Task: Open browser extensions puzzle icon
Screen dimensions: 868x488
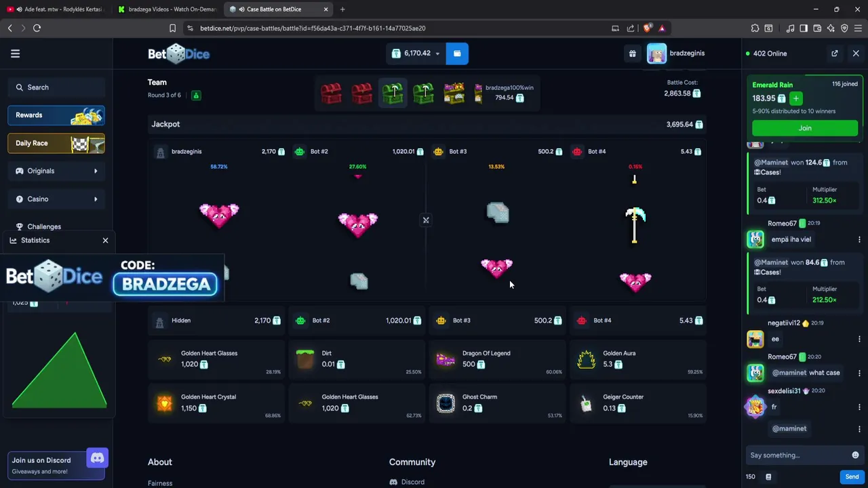Action: (x=755, y=28)
